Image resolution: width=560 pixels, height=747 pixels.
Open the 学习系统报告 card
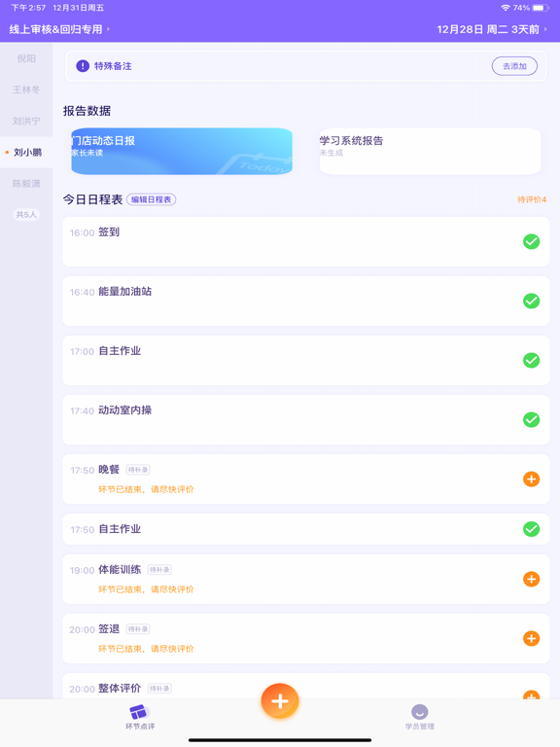(430, 151)
